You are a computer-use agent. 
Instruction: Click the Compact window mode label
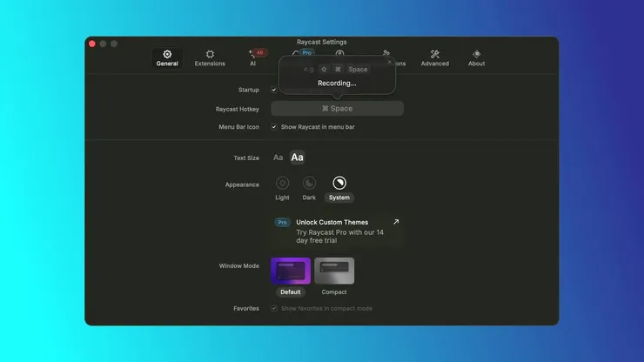point(334,292)
